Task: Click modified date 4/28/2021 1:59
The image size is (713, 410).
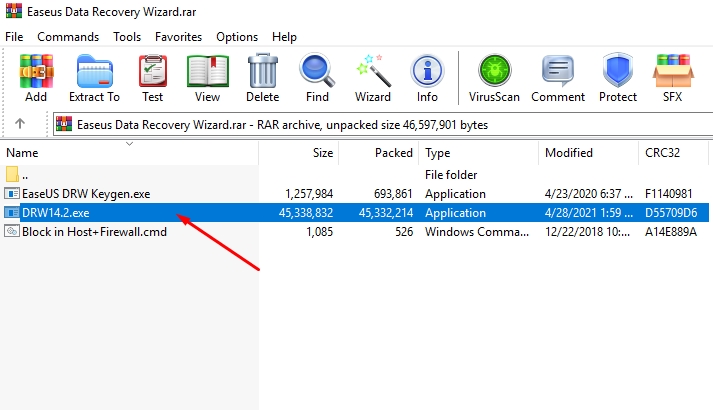Action: click(x=588, y=213)
